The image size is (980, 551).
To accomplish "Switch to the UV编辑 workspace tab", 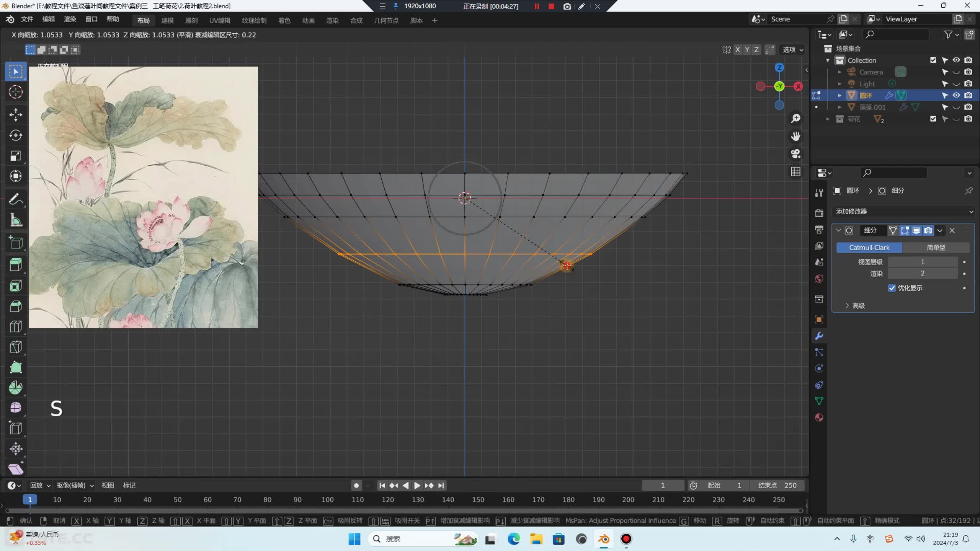I will coord(220,21).
